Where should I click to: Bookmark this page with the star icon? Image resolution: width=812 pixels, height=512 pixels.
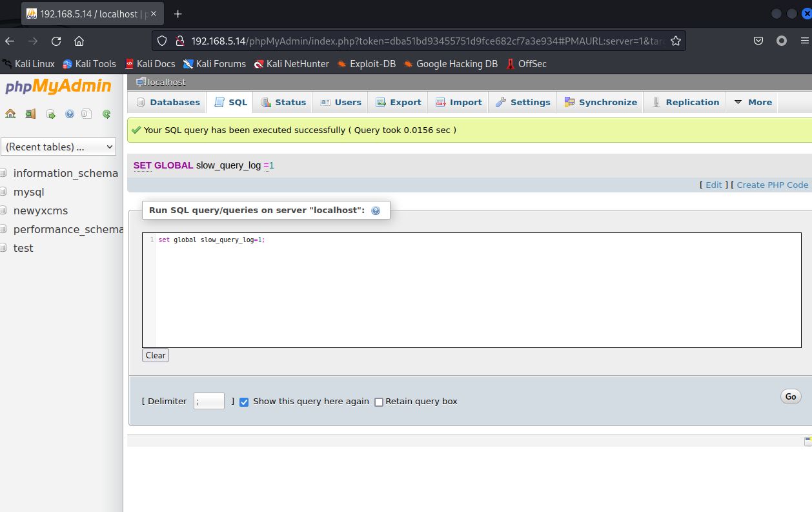point(675,41)
